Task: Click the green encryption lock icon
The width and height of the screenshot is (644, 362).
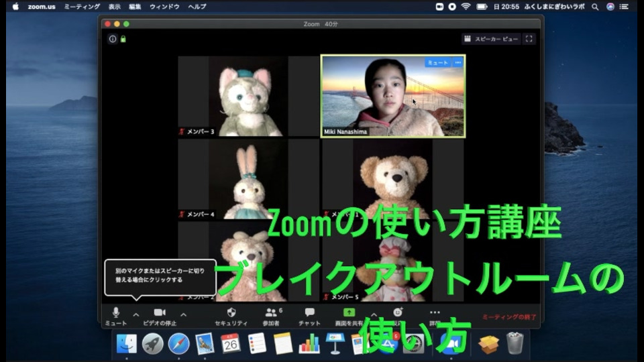Action: click(x=123, y=39)
